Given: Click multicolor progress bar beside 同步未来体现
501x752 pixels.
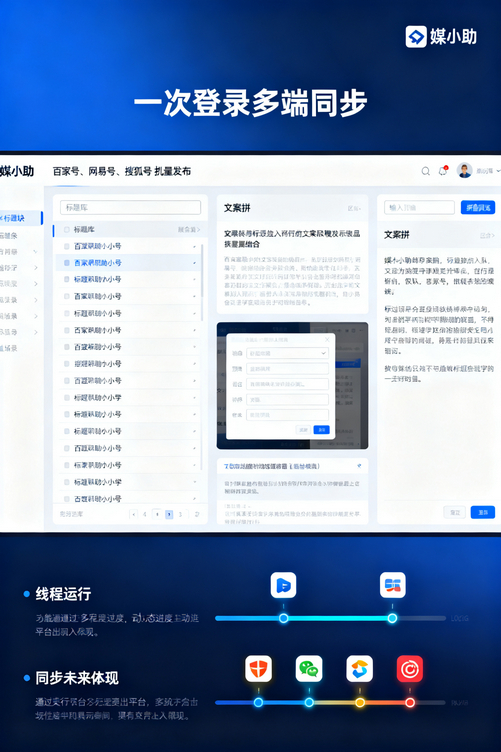Looking at the screenshot, I should pos(331,703).
